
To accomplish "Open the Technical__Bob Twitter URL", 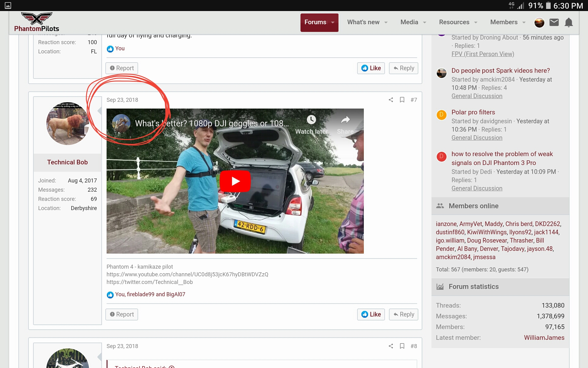I will pos(150,282).
